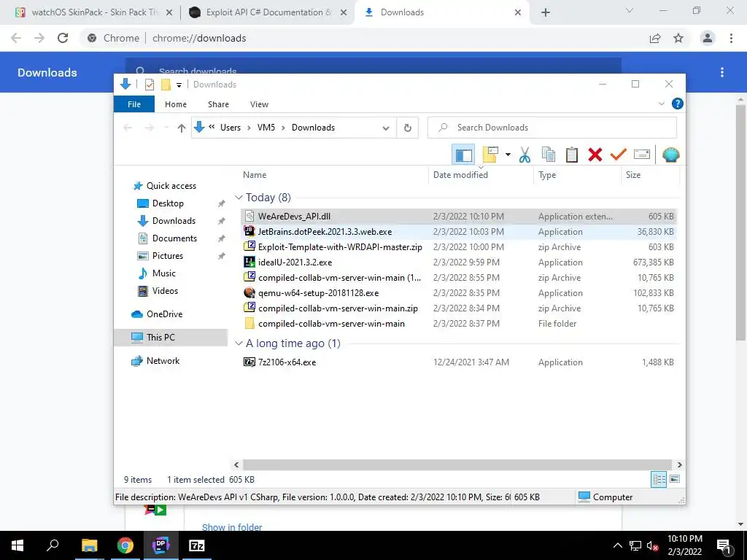Viewport: 747px width, 560px height.
Task: Select Desktop in Quick access
Action: (x=168, y=203)
